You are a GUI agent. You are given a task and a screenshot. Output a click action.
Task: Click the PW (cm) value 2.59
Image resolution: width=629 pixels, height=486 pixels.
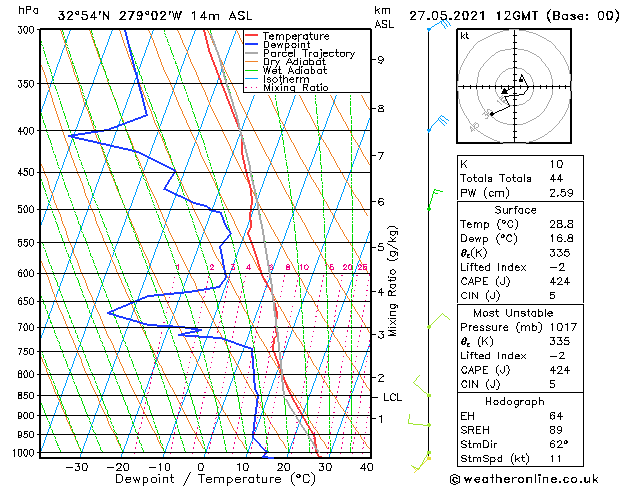561,193
